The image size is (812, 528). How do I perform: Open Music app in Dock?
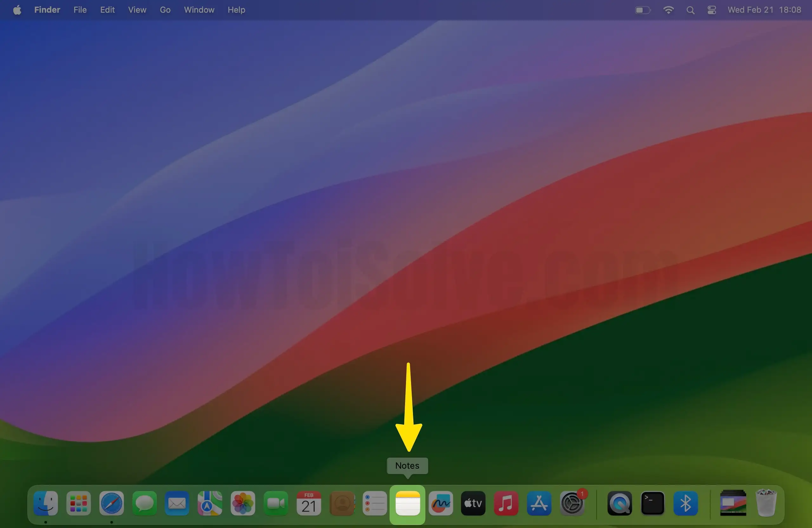(x=506, y=504)
